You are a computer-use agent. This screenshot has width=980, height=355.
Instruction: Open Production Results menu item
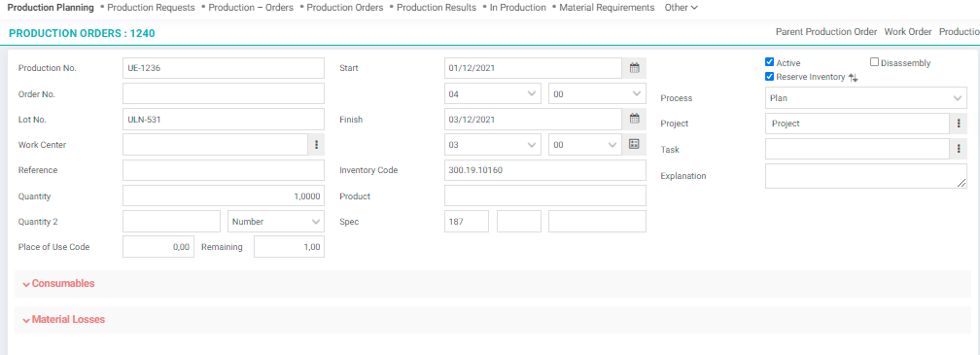(x=437, y=8)
